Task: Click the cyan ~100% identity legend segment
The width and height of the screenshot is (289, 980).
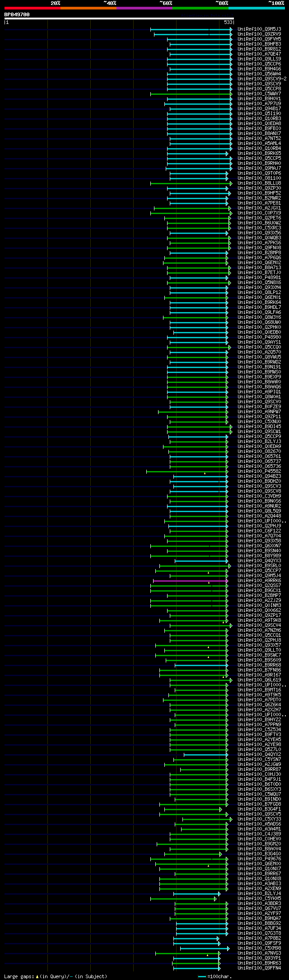Action: coord(256,8)
